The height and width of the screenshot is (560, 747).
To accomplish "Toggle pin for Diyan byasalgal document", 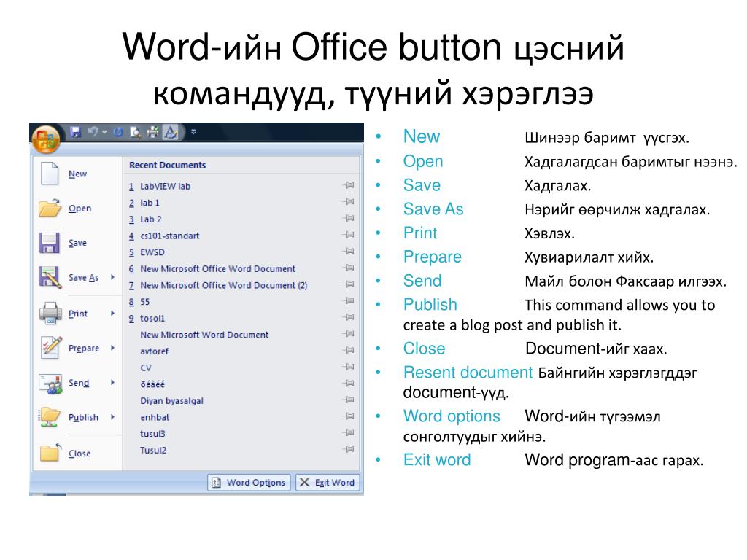I will click(349, 400).
